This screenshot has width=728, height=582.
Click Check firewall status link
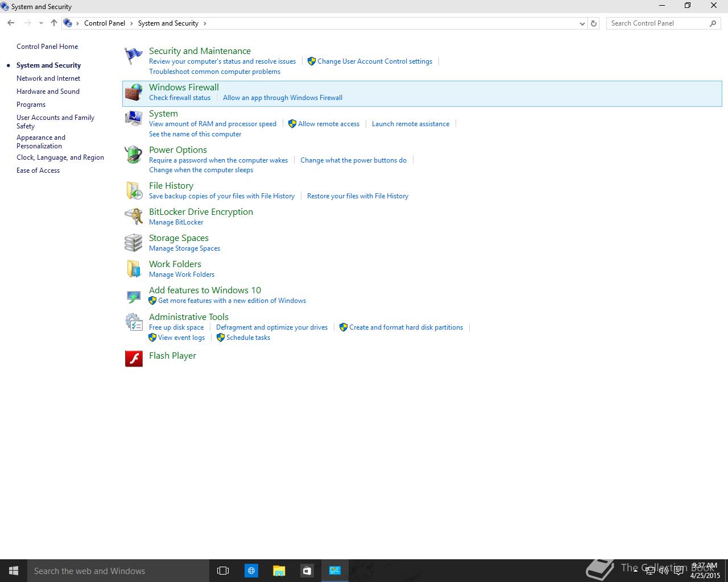(180, 98)
